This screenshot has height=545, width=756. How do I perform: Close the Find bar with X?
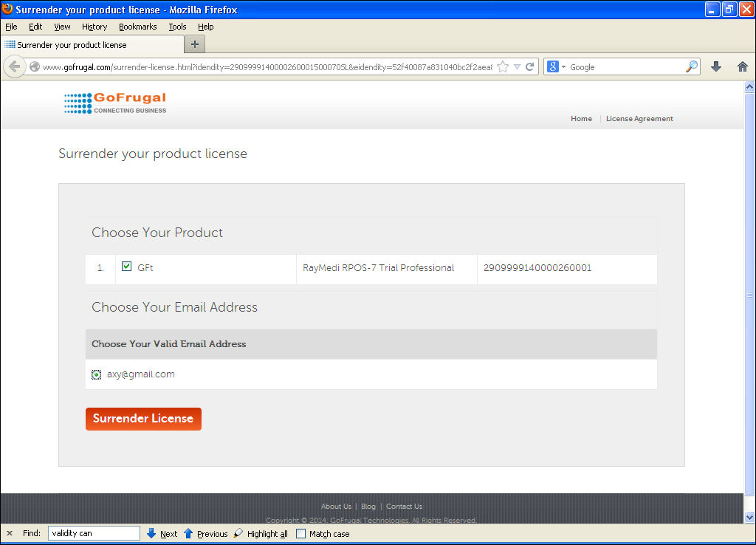click(10, 533)
